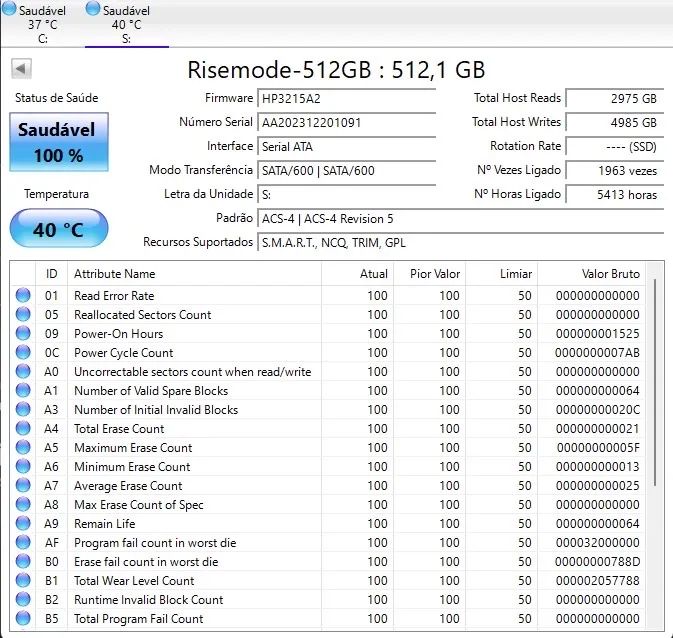Click the serial number field AA202312201091
Viewport: 673px width, 638px height.
pos(346,123)
